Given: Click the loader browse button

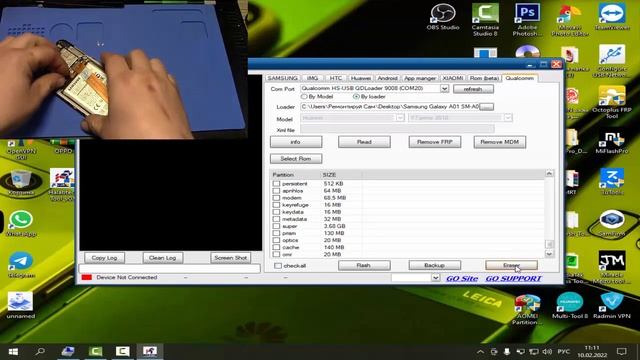Looking at the screenshot, I should coord(487,107).
